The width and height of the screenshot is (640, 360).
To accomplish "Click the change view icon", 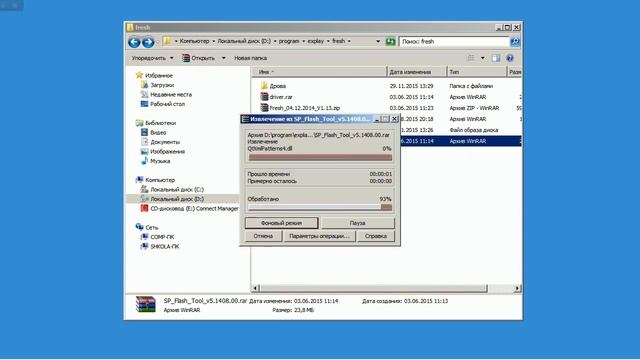I will 471,58.
